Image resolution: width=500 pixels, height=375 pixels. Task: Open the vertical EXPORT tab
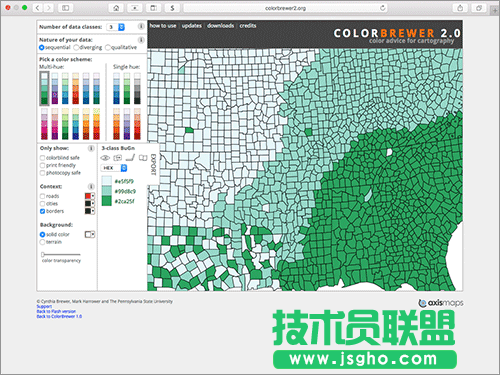(153, 164)
